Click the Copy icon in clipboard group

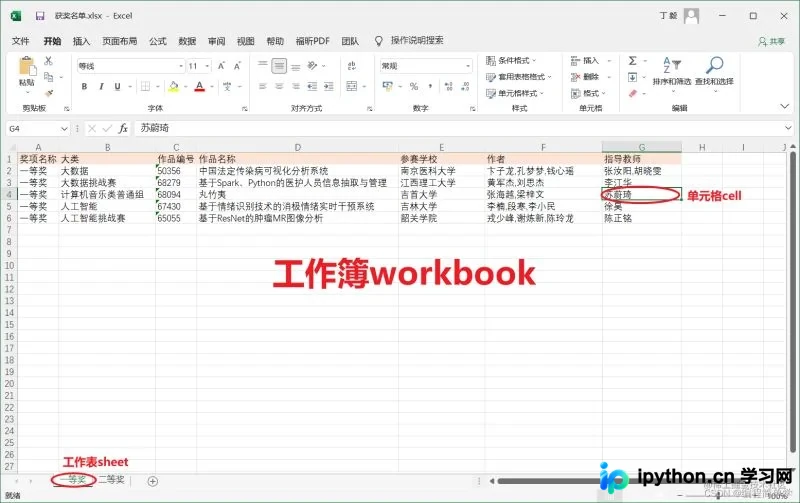49,77
